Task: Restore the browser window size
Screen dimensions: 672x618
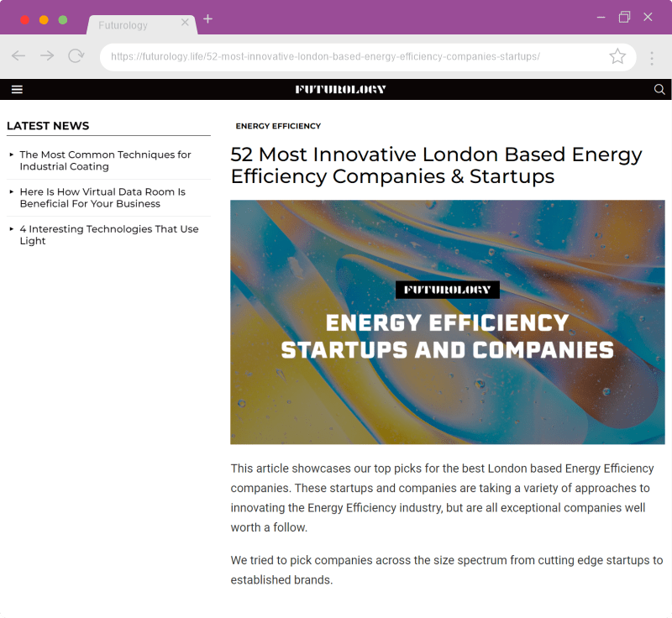Action: tap(624, 18)
